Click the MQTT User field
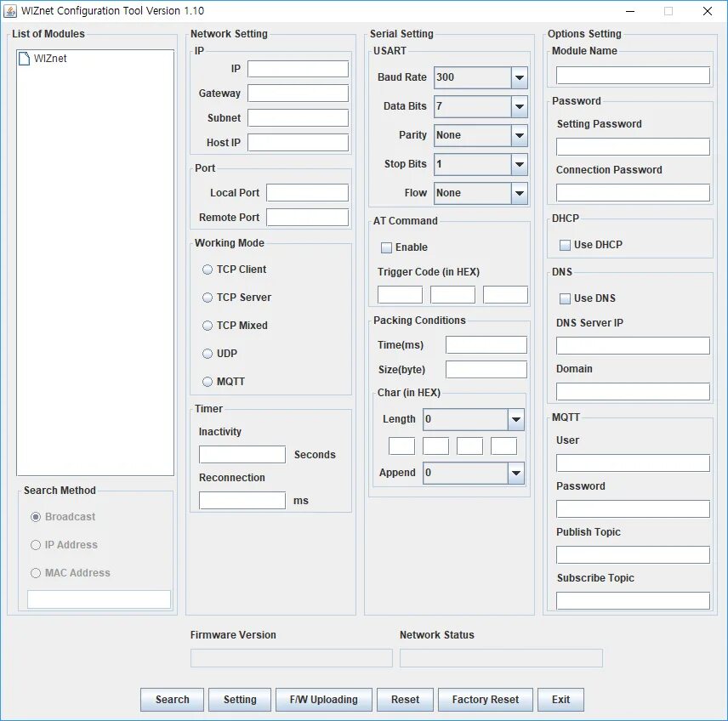 (x=633, y=463)
